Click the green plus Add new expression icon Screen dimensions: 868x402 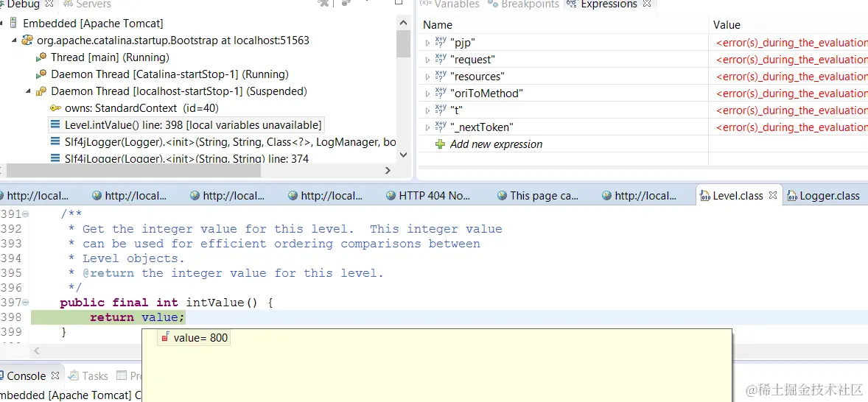(440, 144)
